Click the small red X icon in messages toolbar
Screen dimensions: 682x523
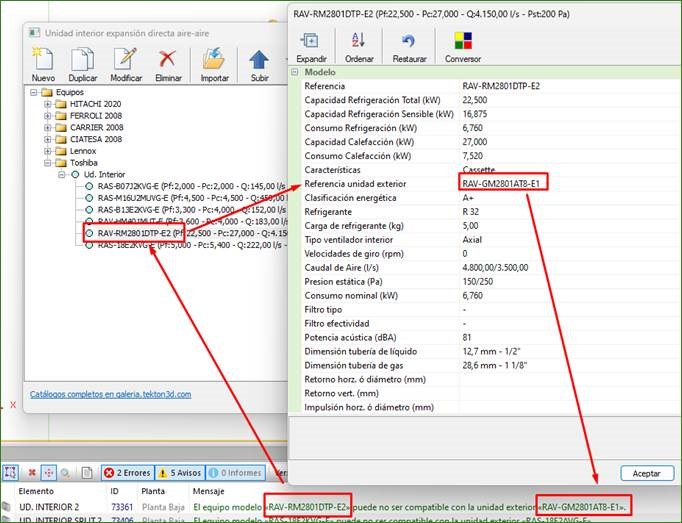coord(32,473)
